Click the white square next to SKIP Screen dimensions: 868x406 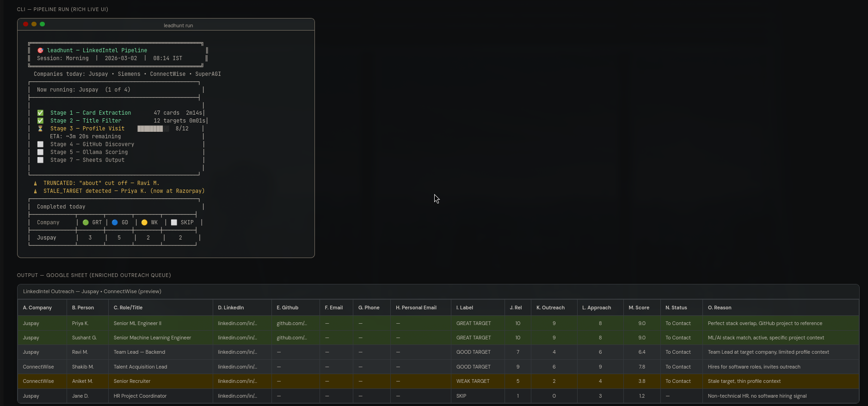pos(174,222)
